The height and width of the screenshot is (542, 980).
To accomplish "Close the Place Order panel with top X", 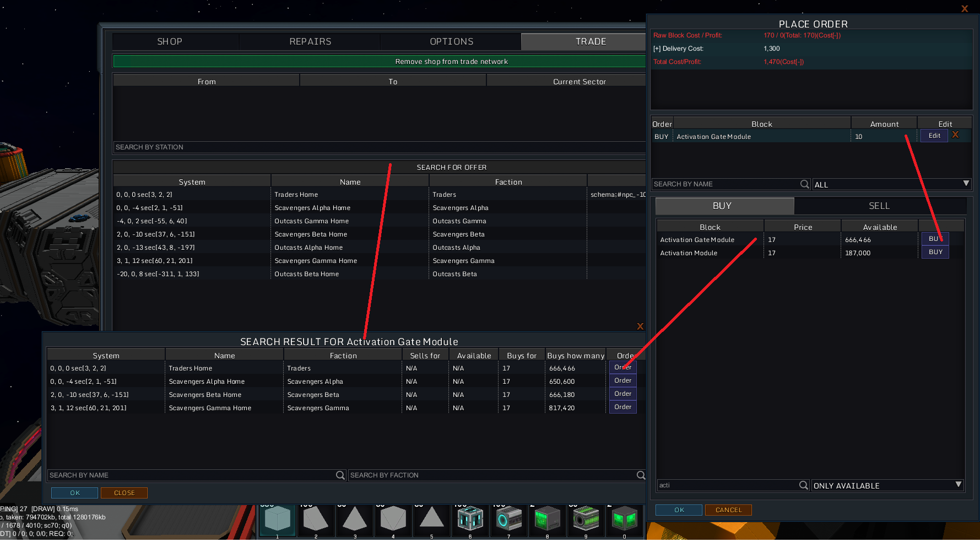I will coord(965,9).
